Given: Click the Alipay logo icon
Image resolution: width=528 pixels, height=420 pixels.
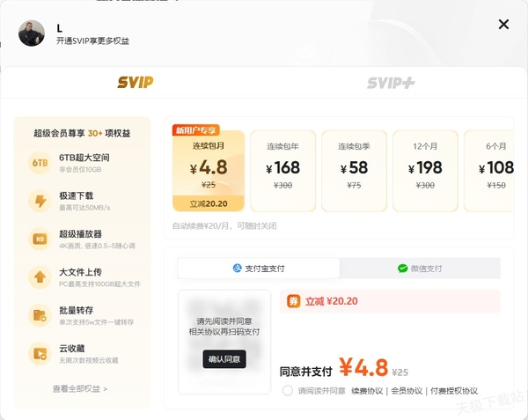Looking at the screenshot, I should pyautogui.click(x=237, y=269).
